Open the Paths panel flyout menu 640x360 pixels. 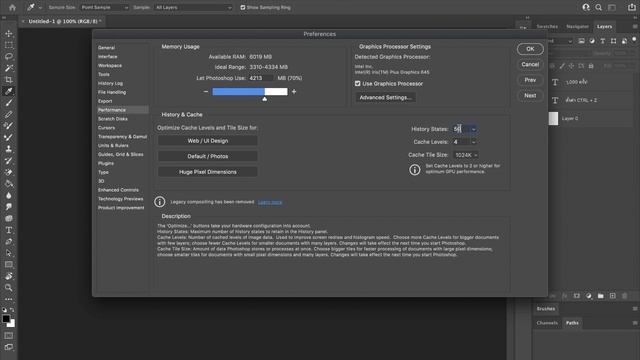pyautogui.click(x=635, y=323)
